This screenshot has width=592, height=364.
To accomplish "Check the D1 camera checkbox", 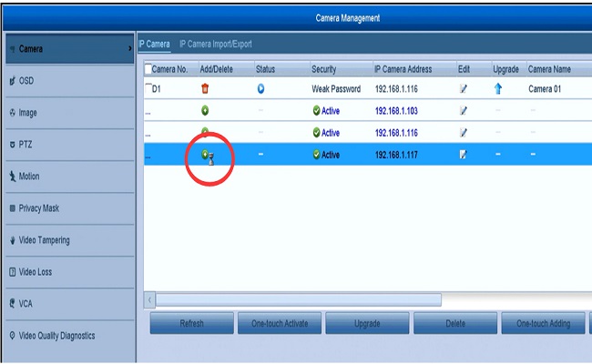I will pos(148,88).
